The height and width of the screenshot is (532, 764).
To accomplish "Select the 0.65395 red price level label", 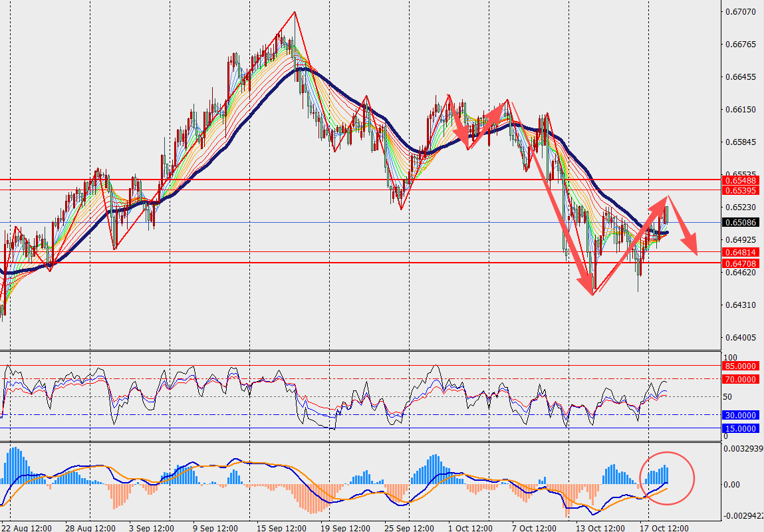I will click(740, 190).
